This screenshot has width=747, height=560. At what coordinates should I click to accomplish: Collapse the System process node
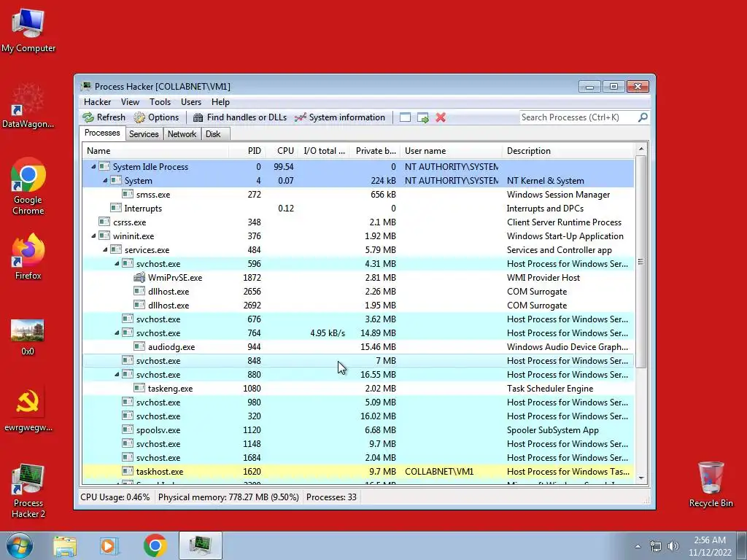pos(105,181)
